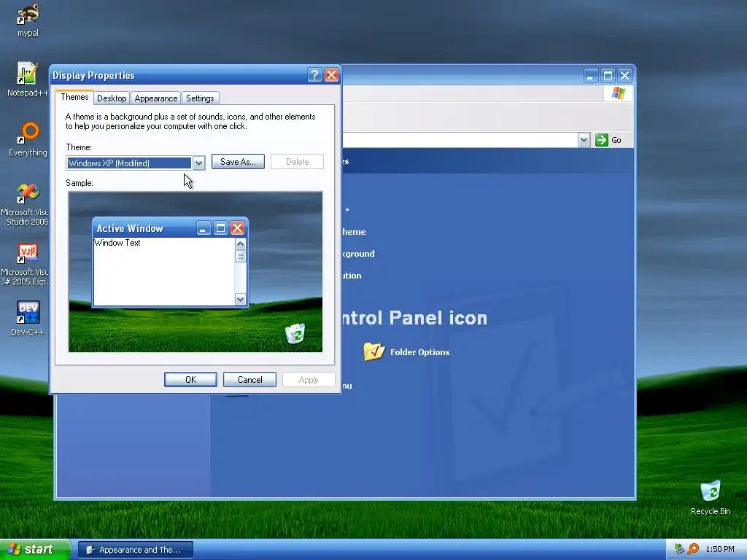Screen dimensions: 747x560
Task: Click the green Go arrow icon
Action: [602, 140]
